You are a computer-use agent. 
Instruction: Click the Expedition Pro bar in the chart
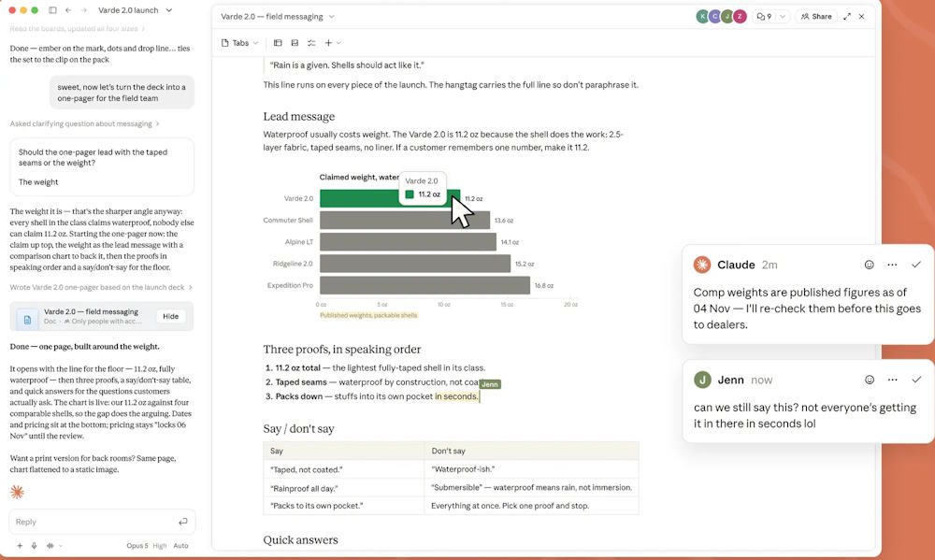tap(425, 286)
